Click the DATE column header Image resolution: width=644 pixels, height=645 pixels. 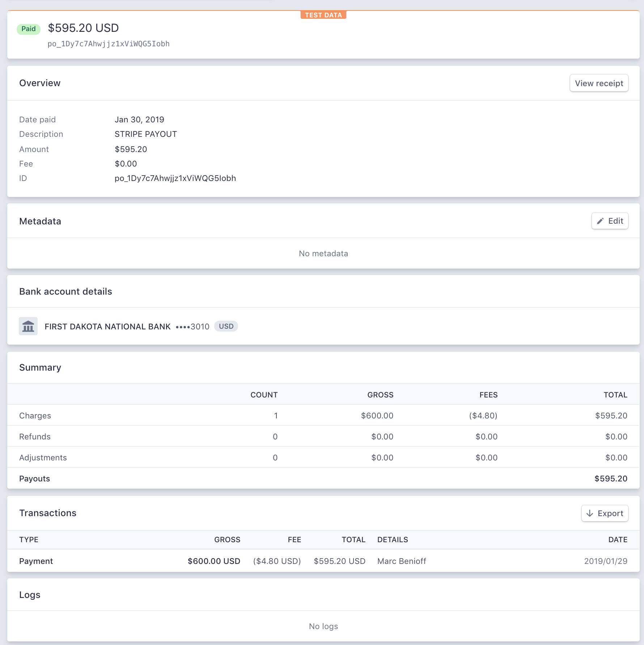click(x=618, y=540)
